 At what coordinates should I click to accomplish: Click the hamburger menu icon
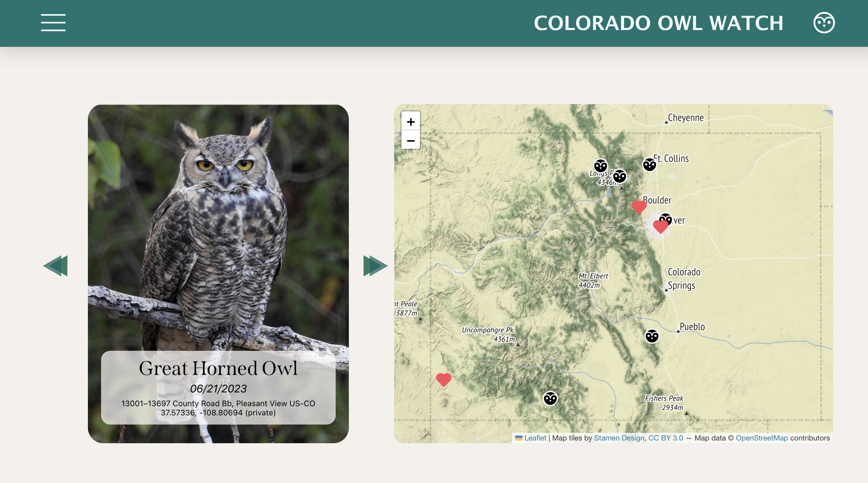click(53, 22)
